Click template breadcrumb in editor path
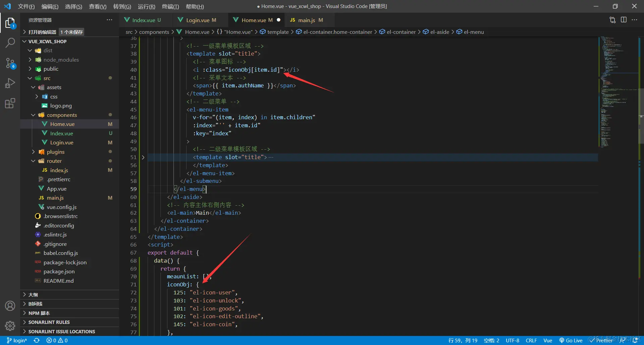Viewport: 644px width, 345px height. click(274, 32)
